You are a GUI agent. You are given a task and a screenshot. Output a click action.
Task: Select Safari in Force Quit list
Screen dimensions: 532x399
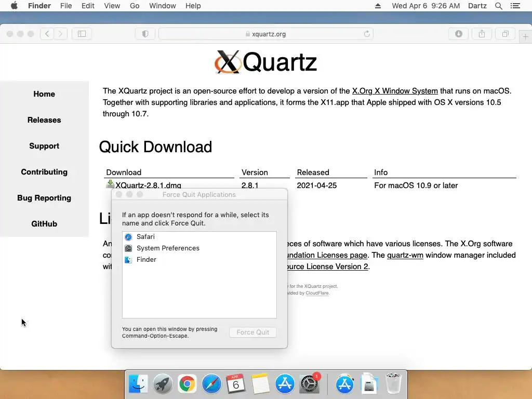coord(199,237)
